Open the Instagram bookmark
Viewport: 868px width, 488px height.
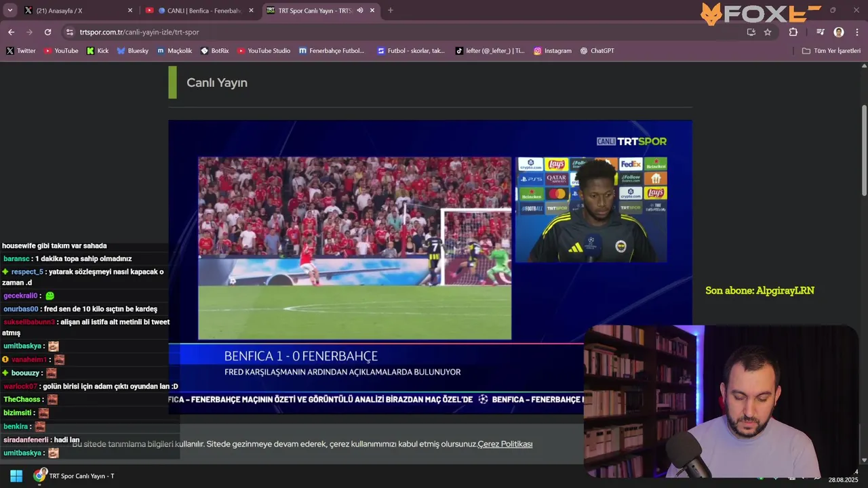coord(552,51)
